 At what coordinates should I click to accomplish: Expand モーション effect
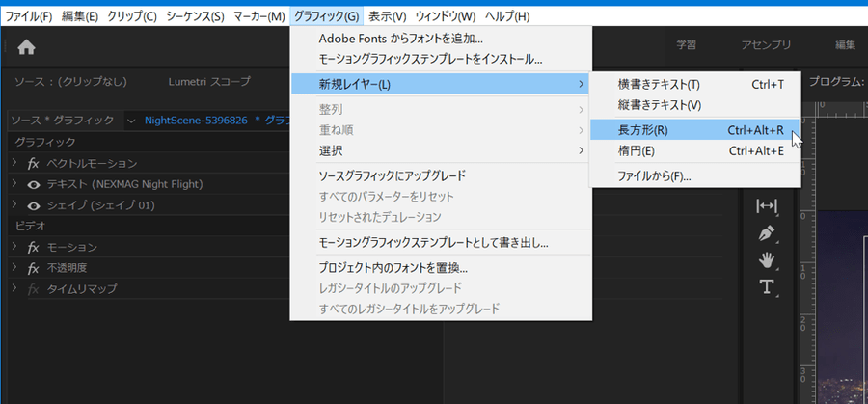pyautogui.click(x=14, y=247)
